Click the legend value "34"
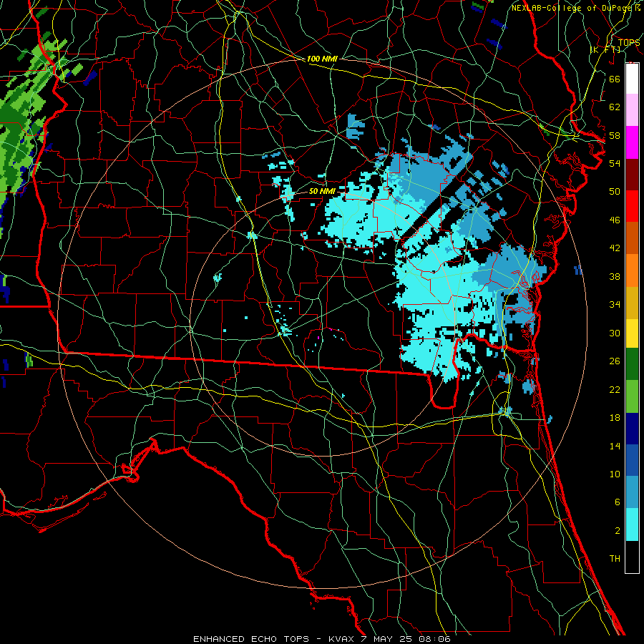Image resolution: width=644 pixels, height=644 pixels. 615,305
